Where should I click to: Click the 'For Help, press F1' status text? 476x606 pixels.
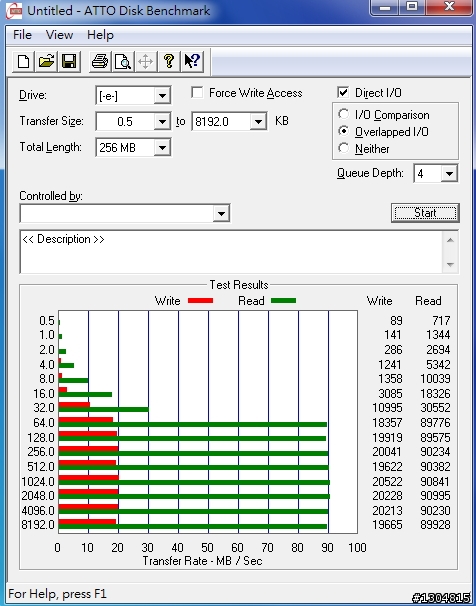tap(57, 594)
